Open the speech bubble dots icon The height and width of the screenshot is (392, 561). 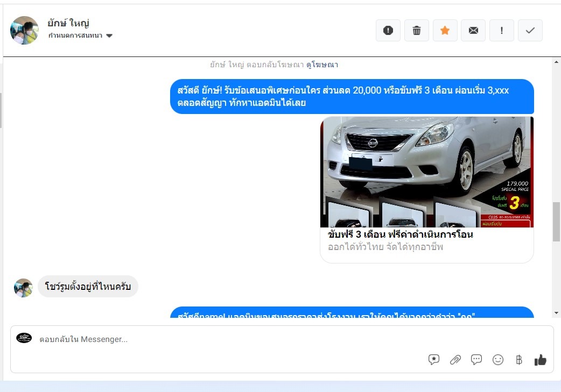(x=476, y=360)
